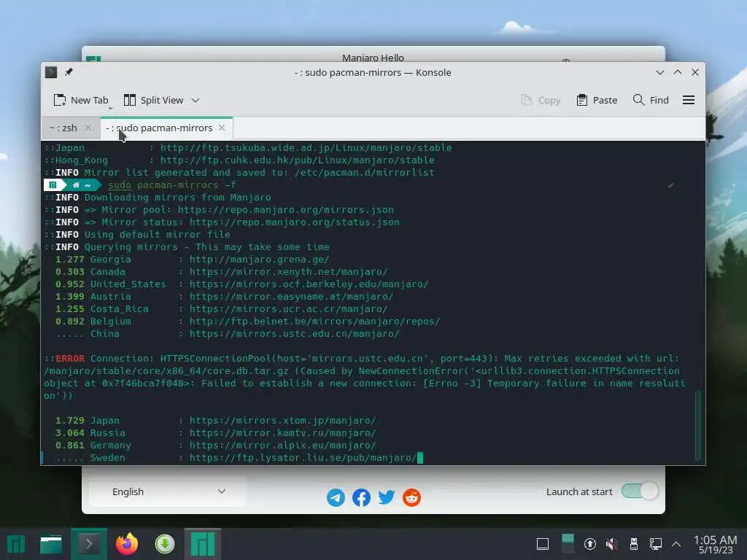The width and height of the screenshot is (747, 560).
Task: Click the tsukuba.wide.ad.jp mirror URL
Action: coord(306,147)
